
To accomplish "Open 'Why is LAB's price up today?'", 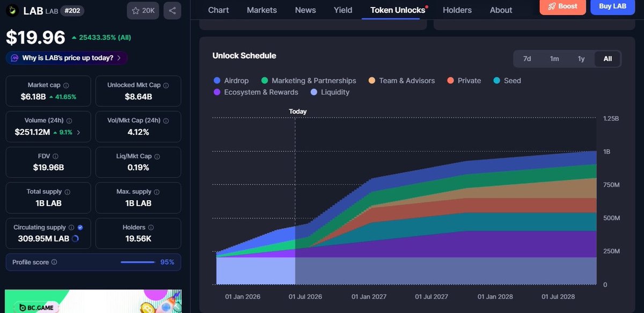I will coord(67,58).
